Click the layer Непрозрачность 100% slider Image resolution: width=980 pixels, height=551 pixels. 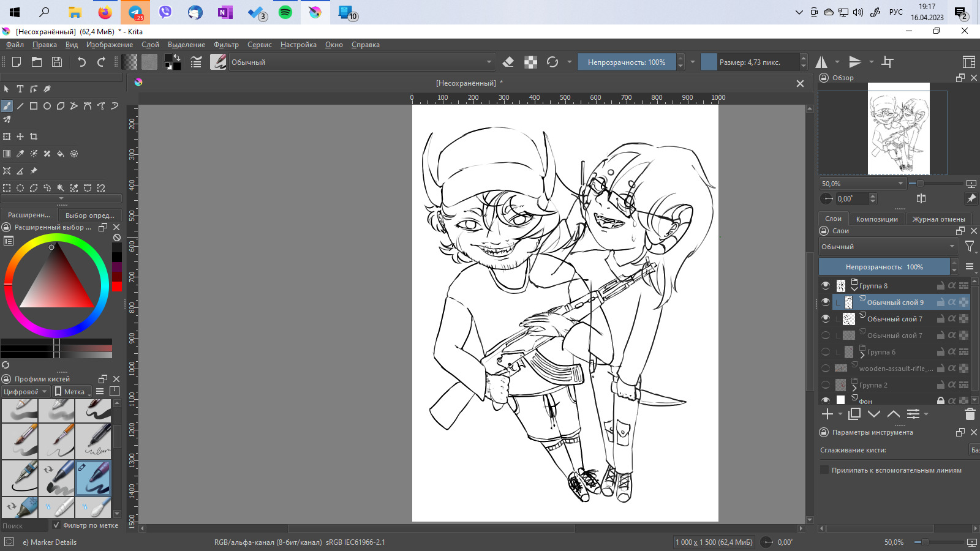[884, 267]
